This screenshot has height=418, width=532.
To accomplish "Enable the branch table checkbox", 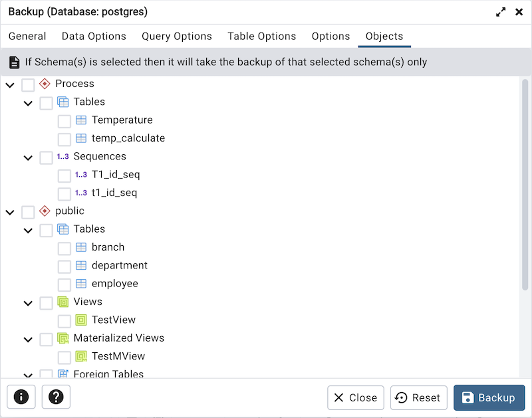I will point(64,247).
